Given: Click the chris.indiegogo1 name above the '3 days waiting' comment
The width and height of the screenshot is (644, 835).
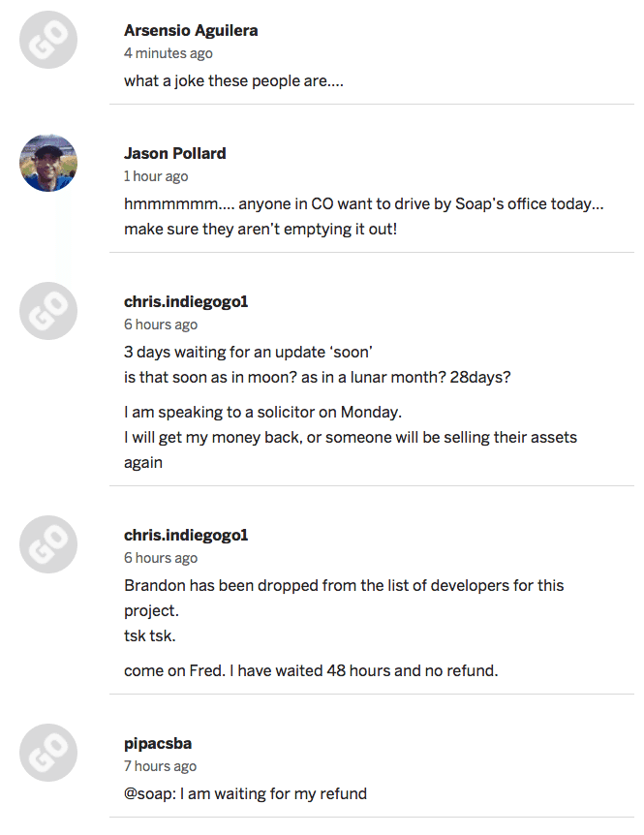Looking at the screenshot, I should coord(186,301).
